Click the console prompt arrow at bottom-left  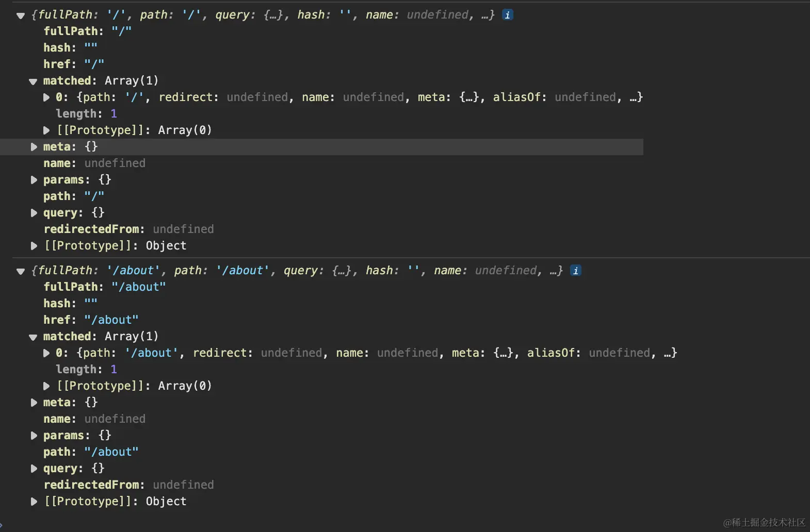[x=2, y=525]
